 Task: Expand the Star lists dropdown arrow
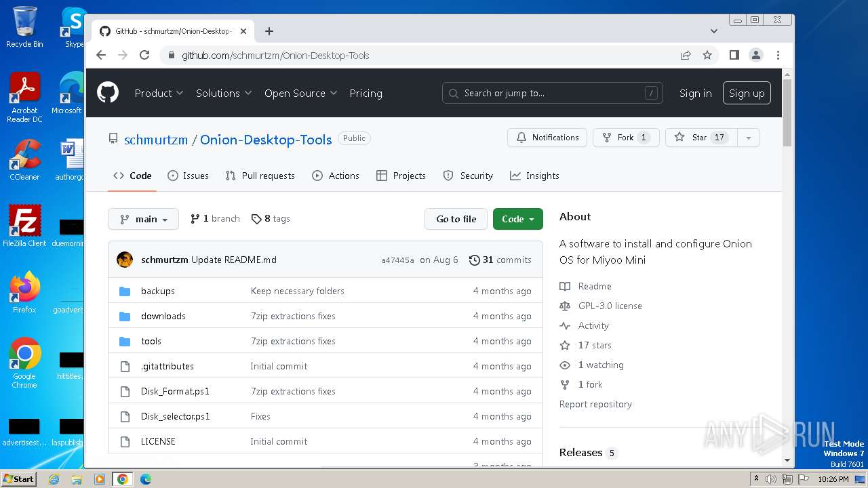[x=748, y=138]
